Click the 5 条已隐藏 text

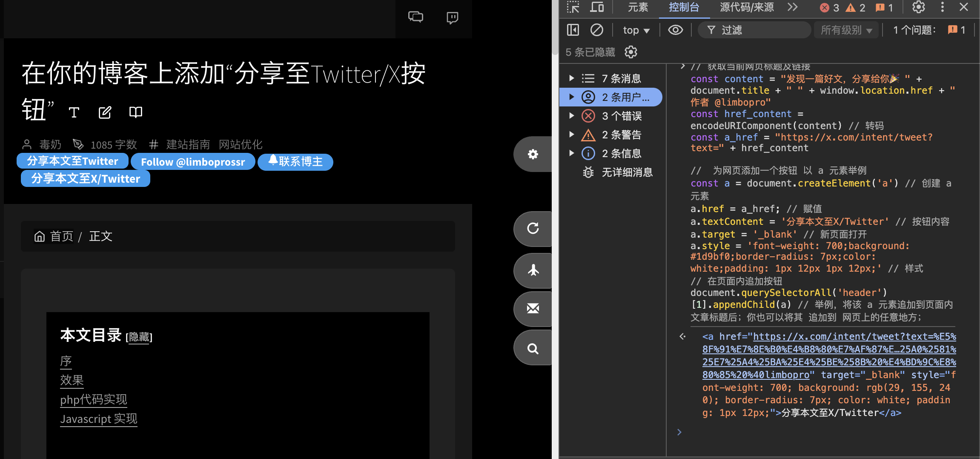pyautogui.click(x=590, y=52)
